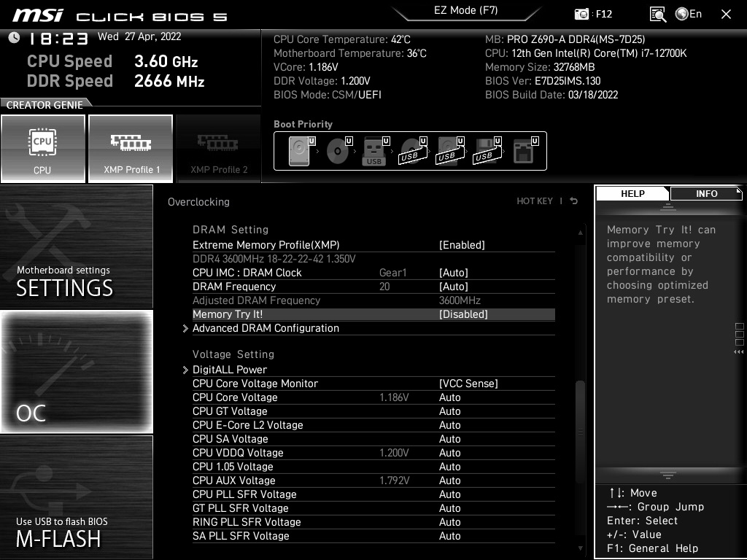Switch to the INFO tab
The image size is (747, 560).
point(705,193)
